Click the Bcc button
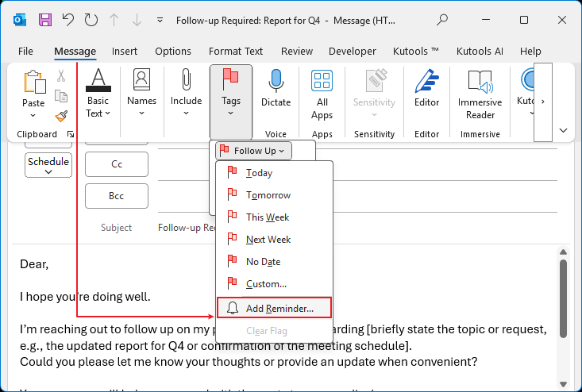Image resolution: width=582 pixels, height=392 pixels. pos(117,196)
